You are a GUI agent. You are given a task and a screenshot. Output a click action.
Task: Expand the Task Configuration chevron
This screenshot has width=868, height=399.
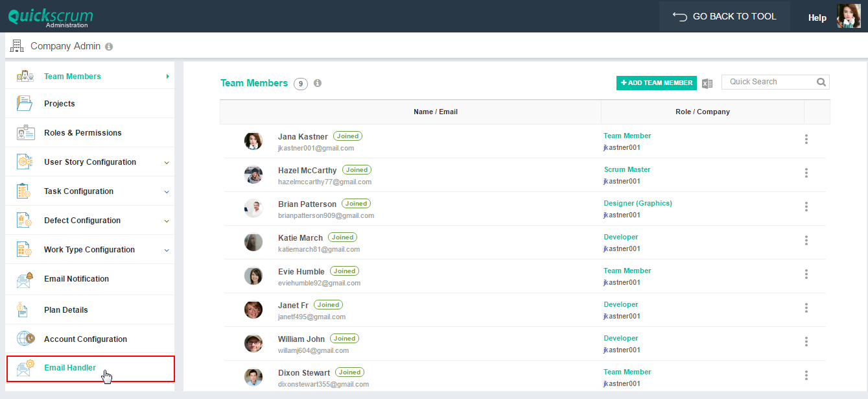(167, 192)
